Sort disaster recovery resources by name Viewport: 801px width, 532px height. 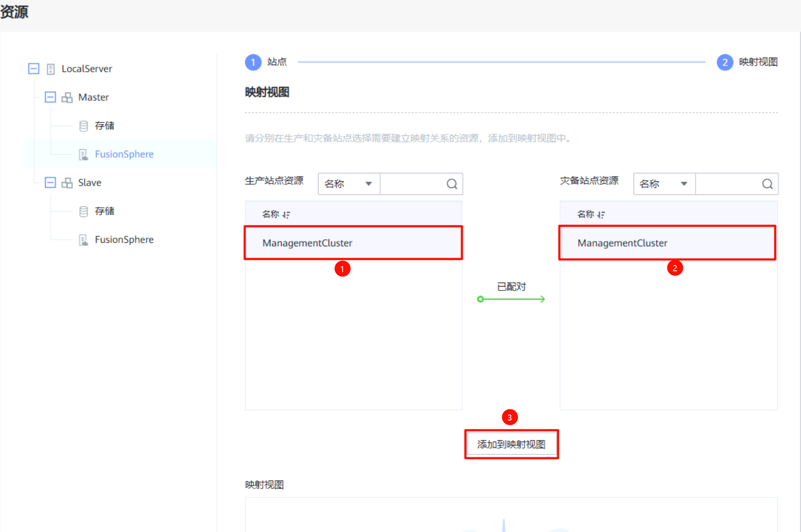[601, 214]
